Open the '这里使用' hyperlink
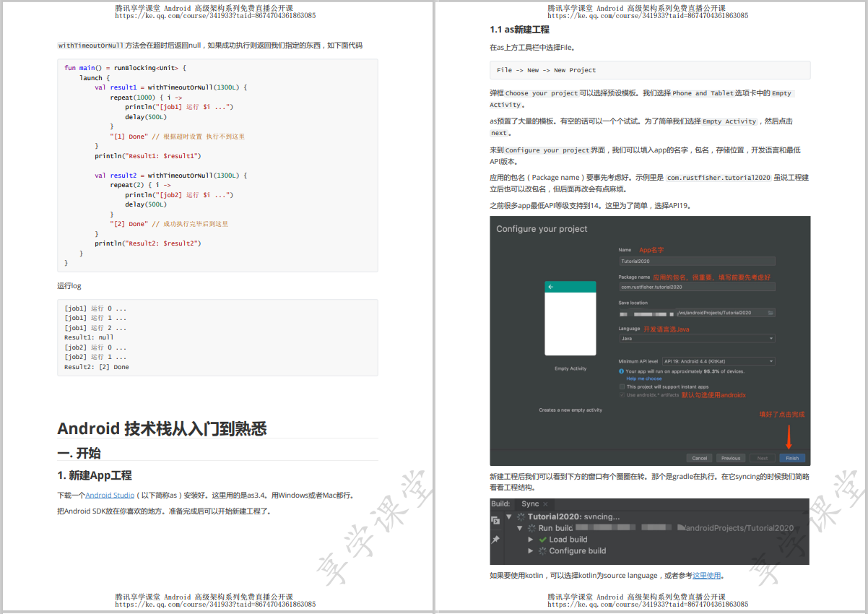Viewport: 868px width, 614px height. (706, 576)
